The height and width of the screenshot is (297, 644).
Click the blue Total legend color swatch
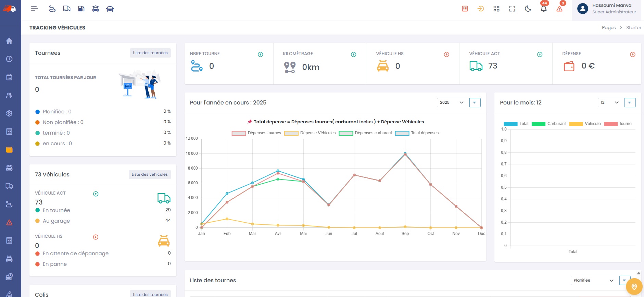click(x=510, y=124)
